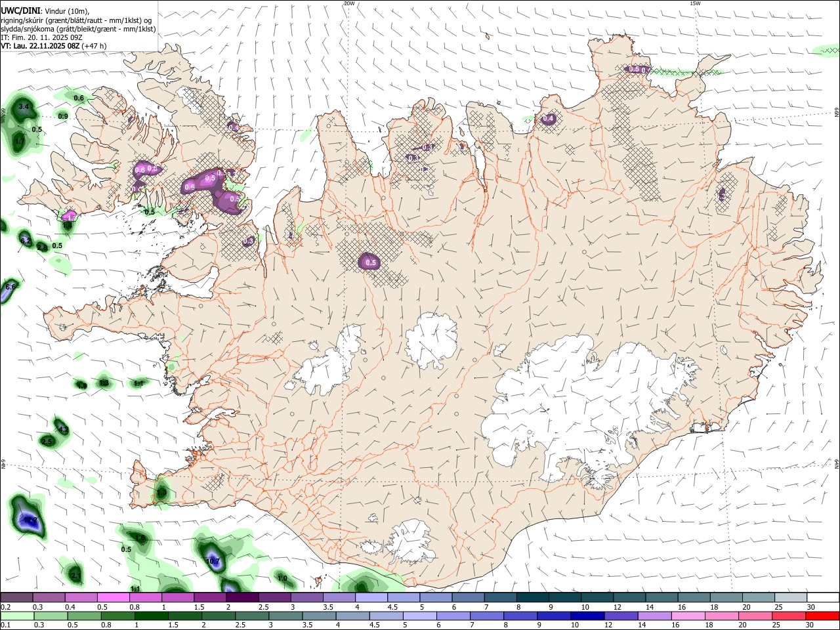Select the rain swatch between 7 and 8
Screen dimensions: 840x630
(488, 616)
